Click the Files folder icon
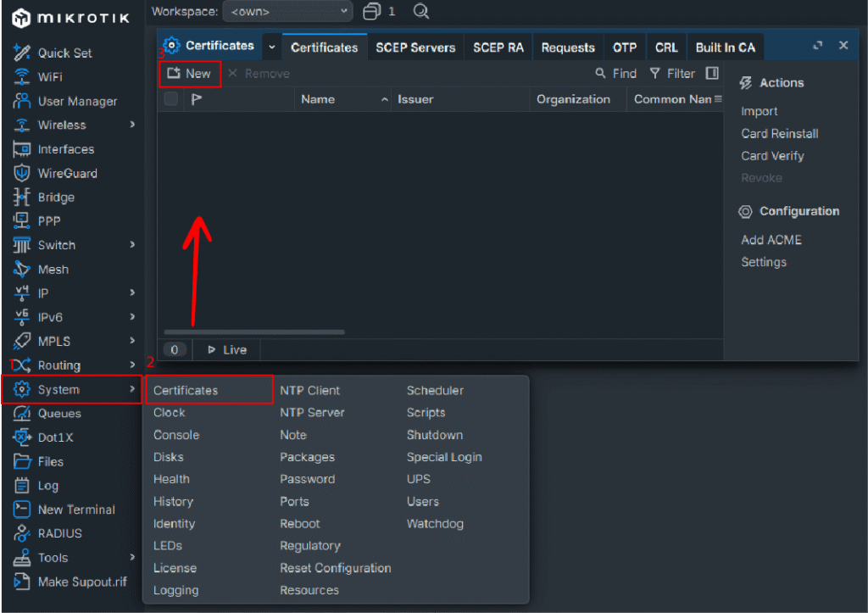This screenshot has height=613, width=868. tap(21, 461)
